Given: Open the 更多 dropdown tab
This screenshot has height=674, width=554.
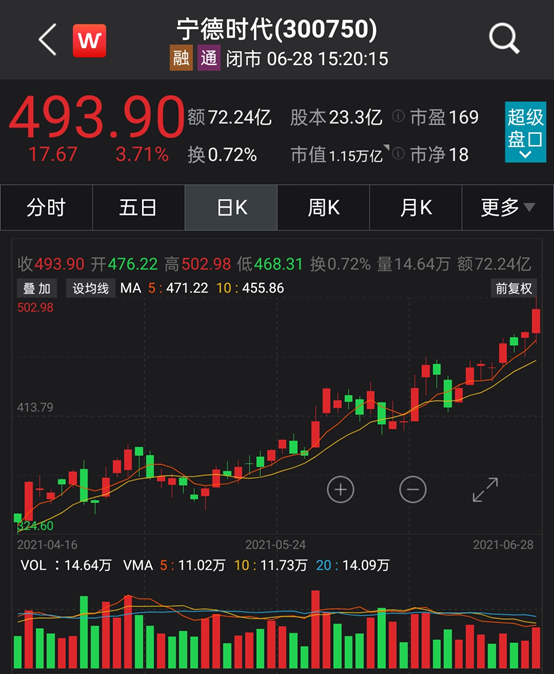Looking at the screenshot, I should point(508,208).
